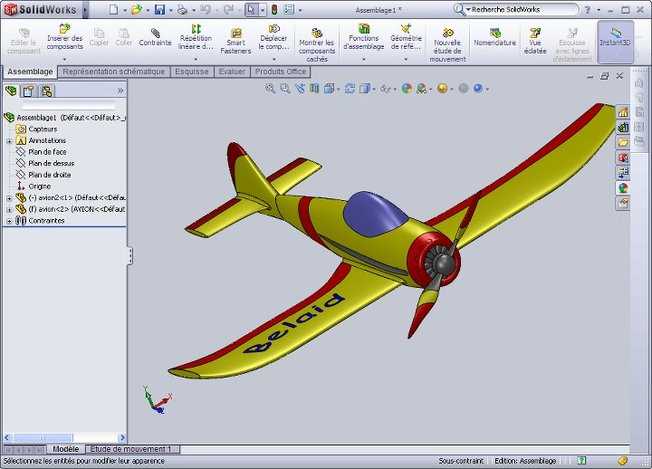The image size is (652, 469).
Task: Select the ConfigurationManager tab icon
Action: (46, 91)
